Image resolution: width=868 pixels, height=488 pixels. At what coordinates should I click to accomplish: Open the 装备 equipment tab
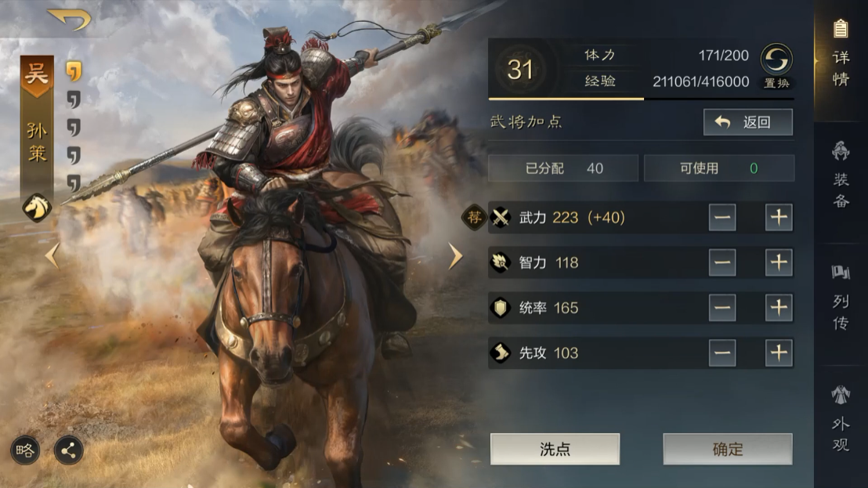(x=841, y=174)
